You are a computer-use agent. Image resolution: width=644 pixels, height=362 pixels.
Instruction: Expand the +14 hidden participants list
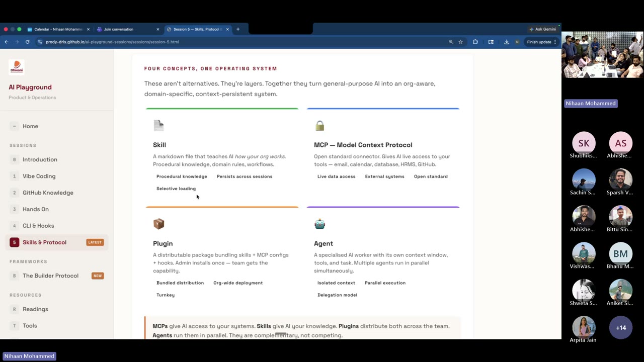click(620, 327)
